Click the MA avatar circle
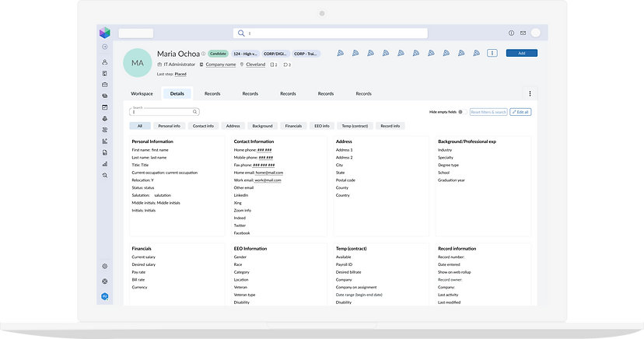This screenshot has width=644, height=339. coord(138,63)
